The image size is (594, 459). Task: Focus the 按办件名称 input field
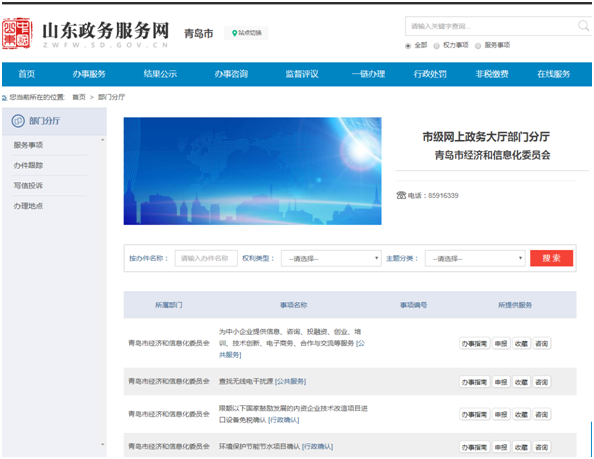click(x=206, y=258)
